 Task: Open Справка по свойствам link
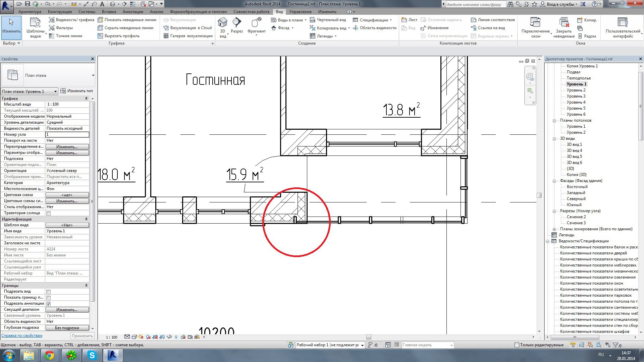[x=22, y=336]
